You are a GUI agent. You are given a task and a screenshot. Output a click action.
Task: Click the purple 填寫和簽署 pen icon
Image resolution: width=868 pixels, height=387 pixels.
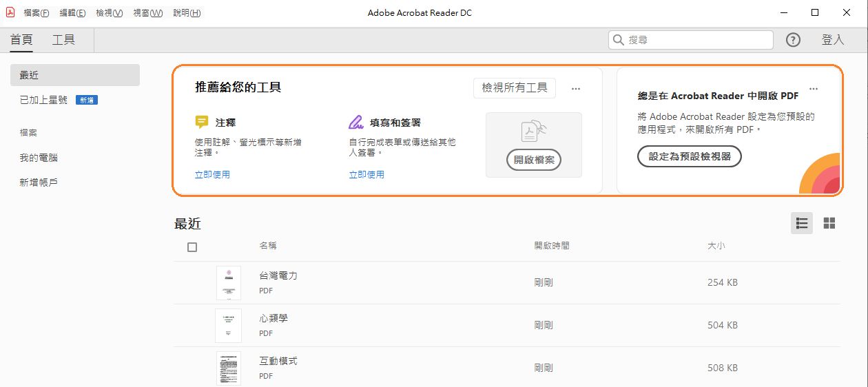pos(355,123)
